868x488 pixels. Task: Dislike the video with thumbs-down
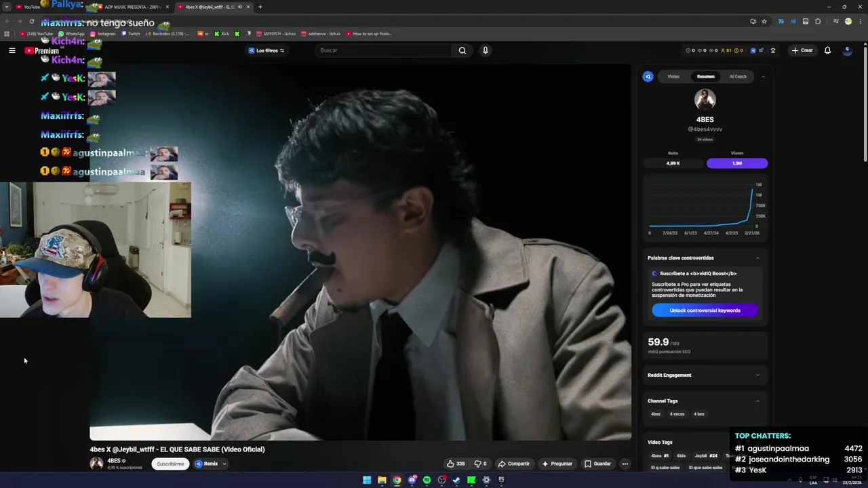pyautogui.click(x=480, y=464)
